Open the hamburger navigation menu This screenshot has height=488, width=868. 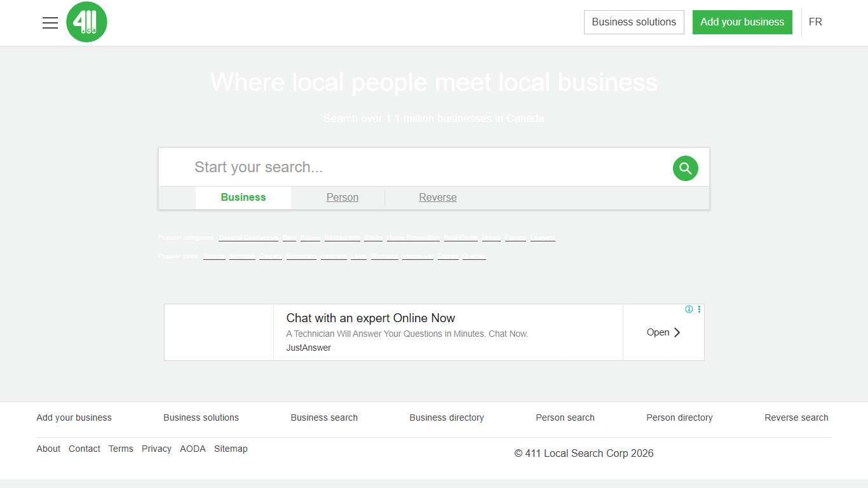point(50,22)
